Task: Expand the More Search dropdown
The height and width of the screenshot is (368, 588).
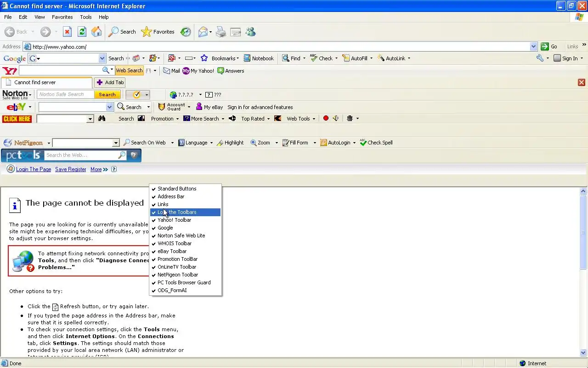Action: 223,119
